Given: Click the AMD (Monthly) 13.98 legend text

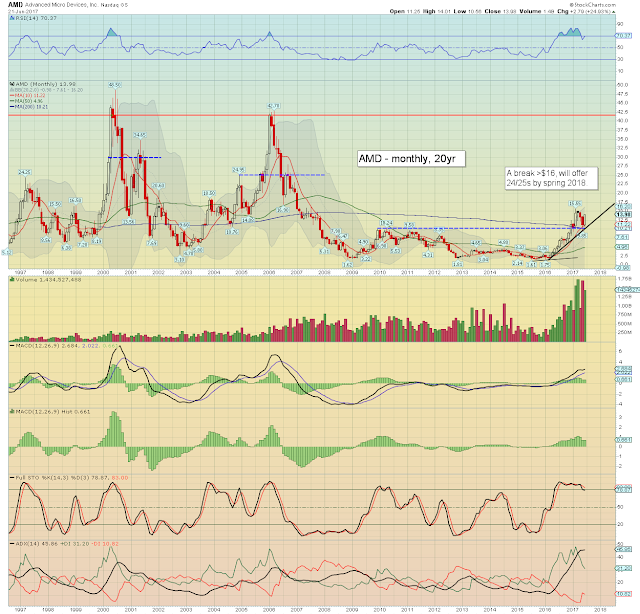Looking at the screenshot, I should pyautogui.click(x=44, y=84).
